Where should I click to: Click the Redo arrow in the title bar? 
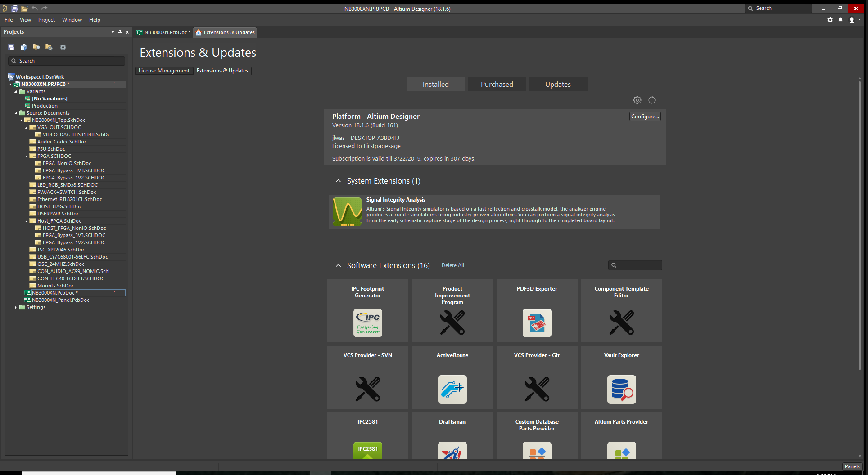(x=44, y=8)
